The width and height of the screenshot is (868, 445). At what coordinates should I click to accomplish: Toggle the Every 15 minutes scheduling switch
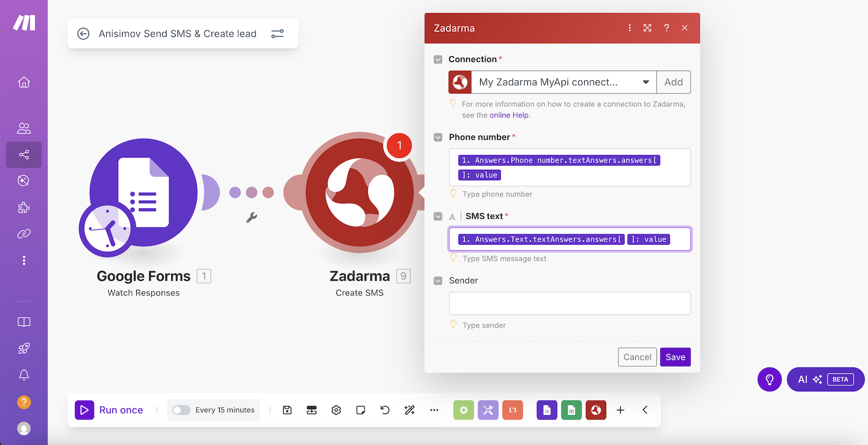[181, 410]
